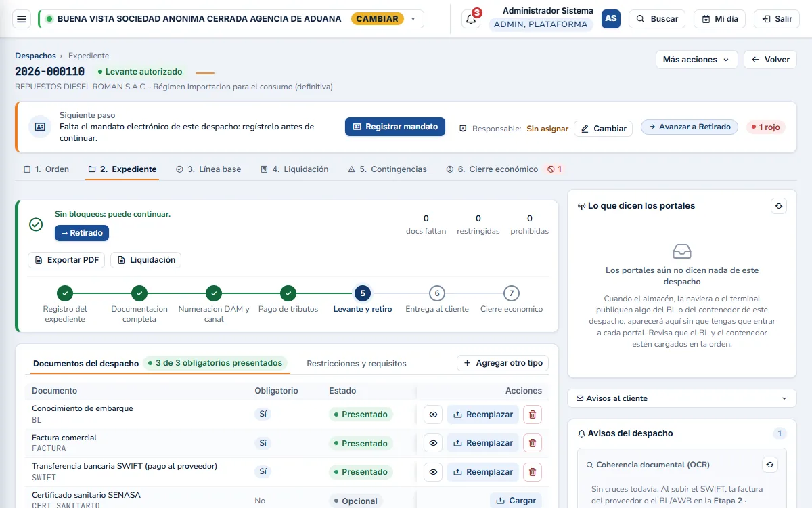Screen dimensions: 812x508
Task: Open the 6. Cierre económico tab
Action: click(504, 169)
